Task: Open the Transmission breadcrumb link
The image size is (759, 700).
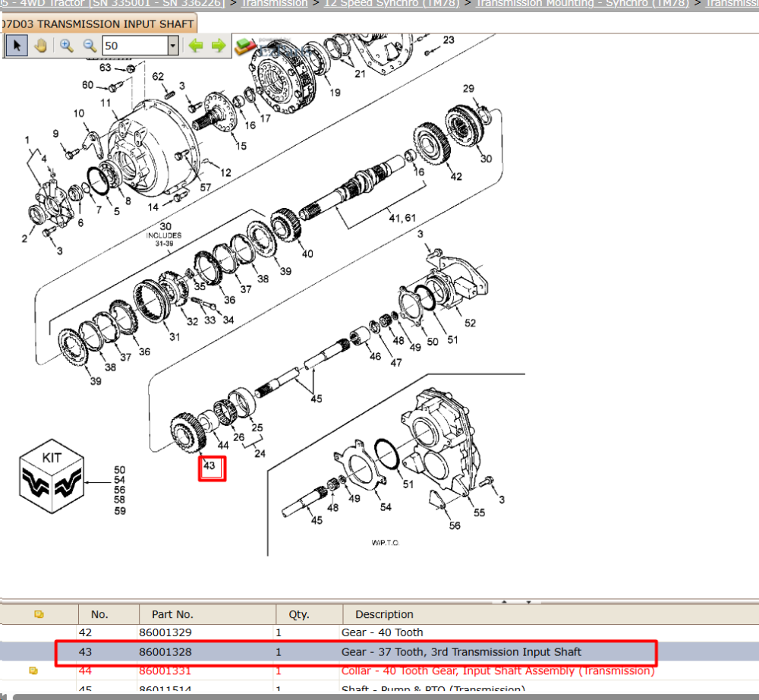Action: click(x=275, y=3)
